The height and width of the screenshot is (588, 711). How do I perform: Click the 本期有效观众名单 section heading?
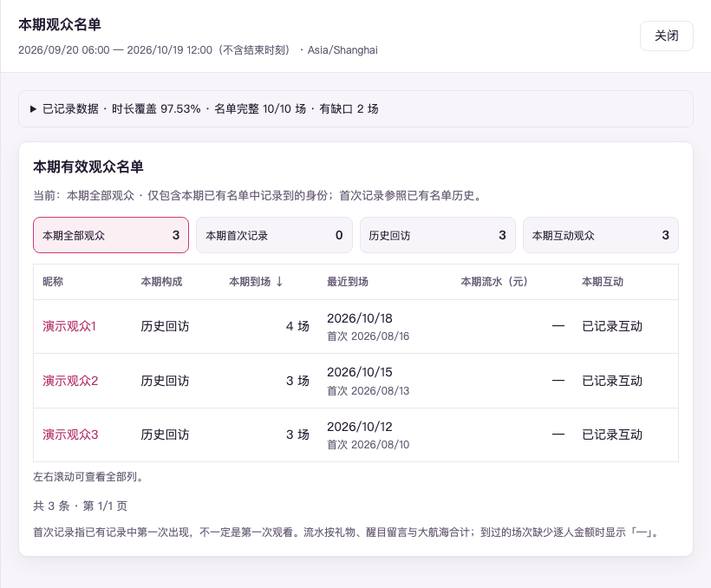pyautogui.click(x=88, y=167)
